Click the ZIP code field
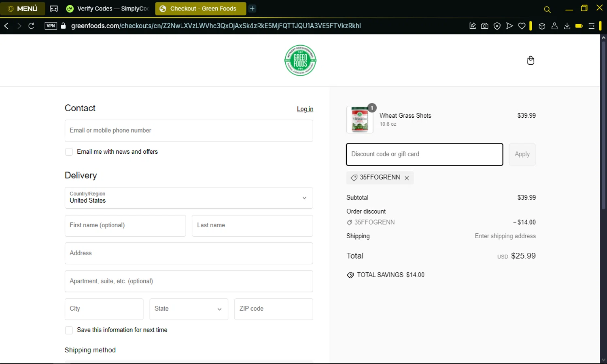Image resolution: width=607 pixels, height=364 pixels. coord(274,309)
